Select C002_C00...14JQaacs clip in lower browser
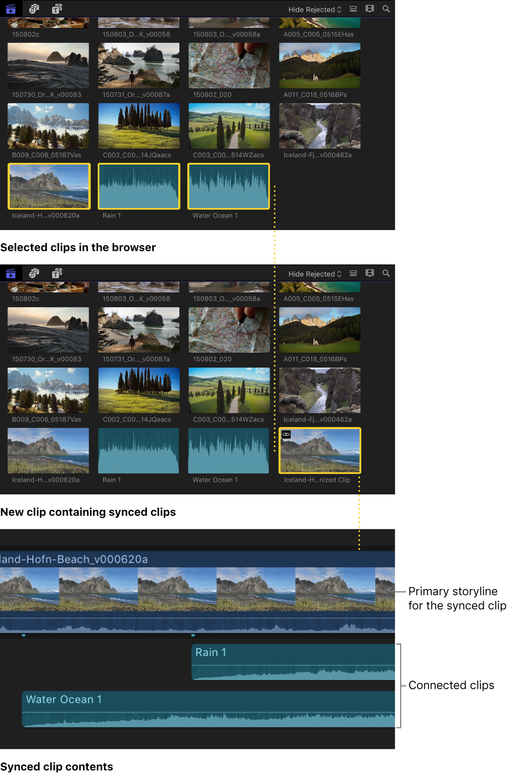The image size is (532, 776). tap(139, 390)
